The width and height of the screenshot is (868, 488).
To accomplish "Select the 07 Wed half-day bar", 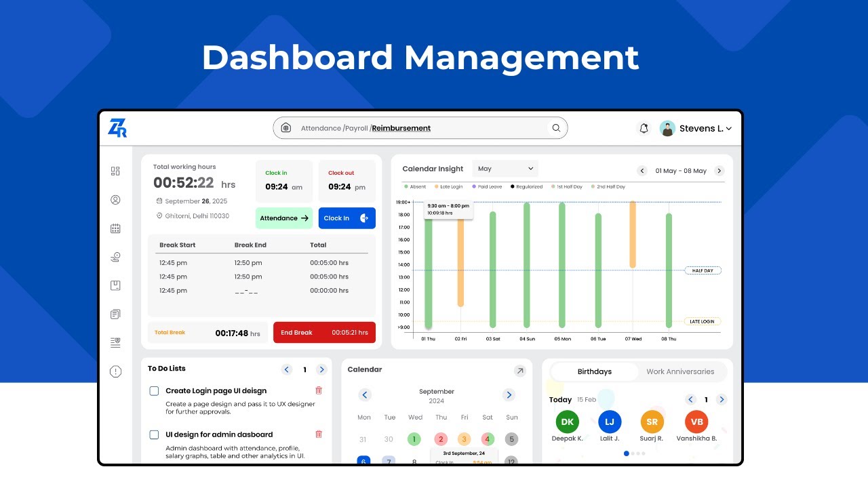I will (633, 235).
